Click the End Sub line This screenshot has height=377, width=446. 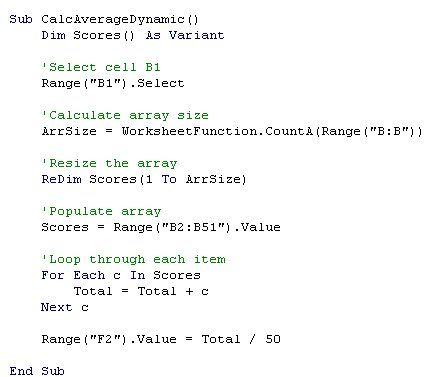tap(37, 371)
